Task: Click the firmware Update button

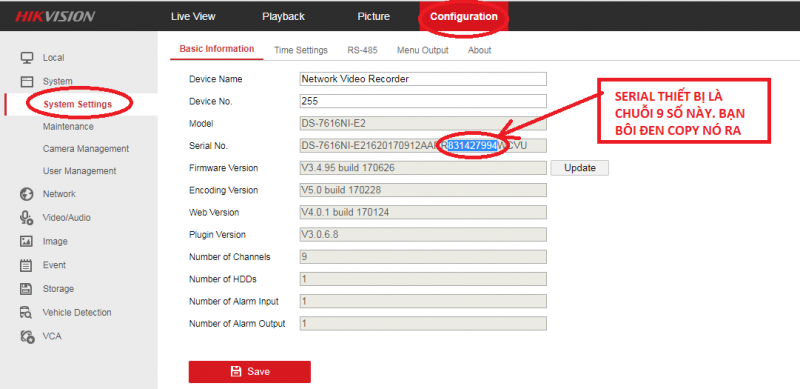Action: (x=580, y=168)
